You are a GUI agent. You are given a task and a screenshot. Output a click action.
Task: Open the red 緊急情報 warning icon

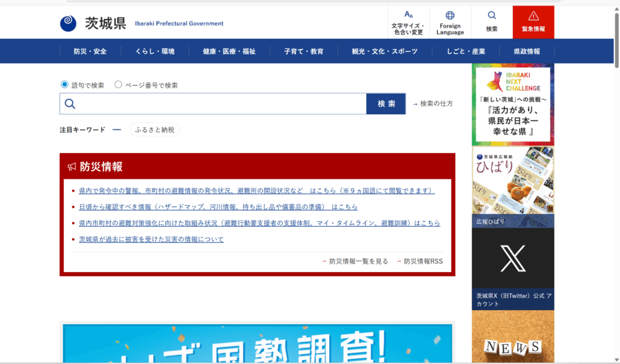(x=533, y=16)
